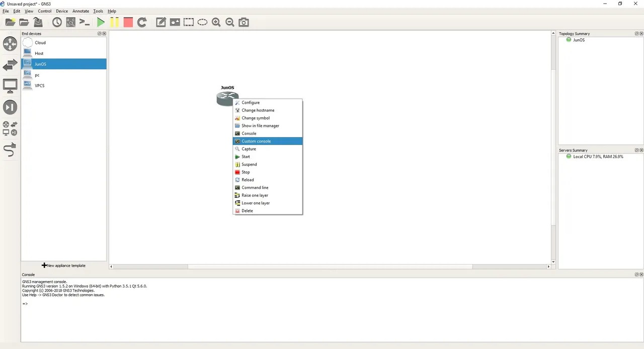Select the Insert picture tool
Screen dimensions: 644x349
click(x=175, y=22)
